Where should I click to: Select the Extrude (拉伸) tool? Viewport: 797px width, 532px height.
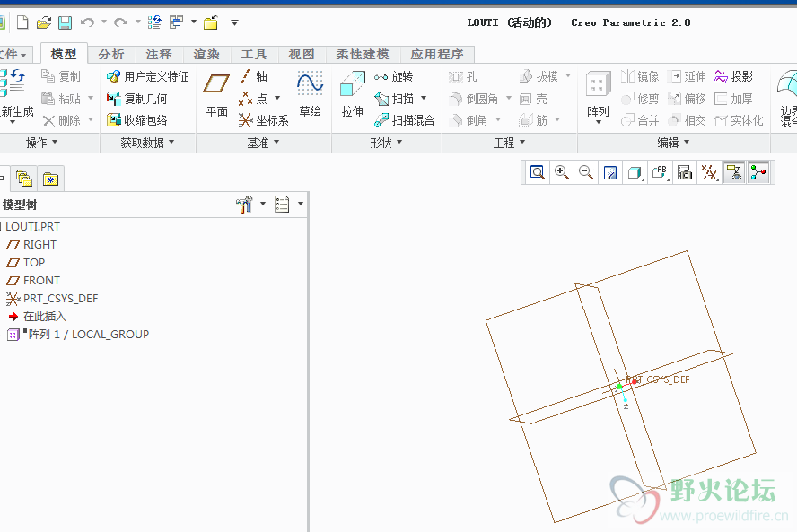(x=352, y=94)
